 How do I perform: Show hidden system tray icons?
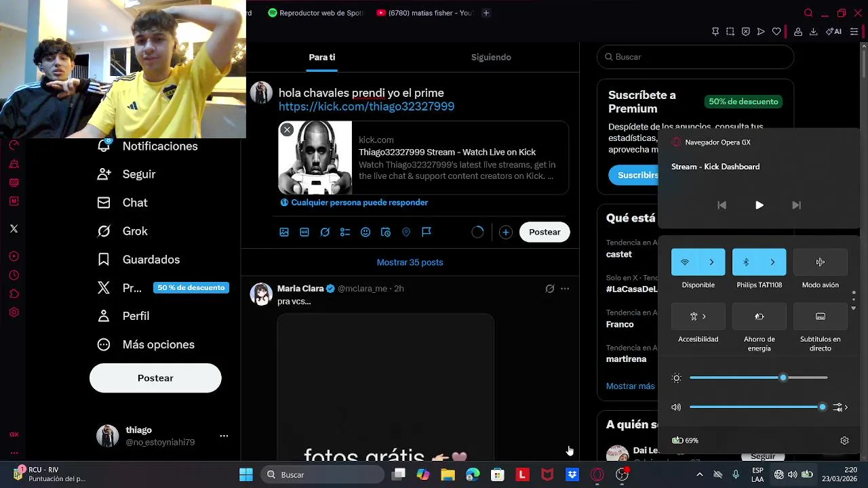click(x=700, y=474)
